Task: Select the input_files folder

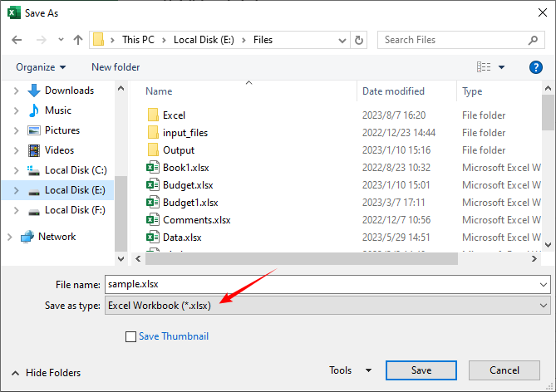Action: (185, 133)
